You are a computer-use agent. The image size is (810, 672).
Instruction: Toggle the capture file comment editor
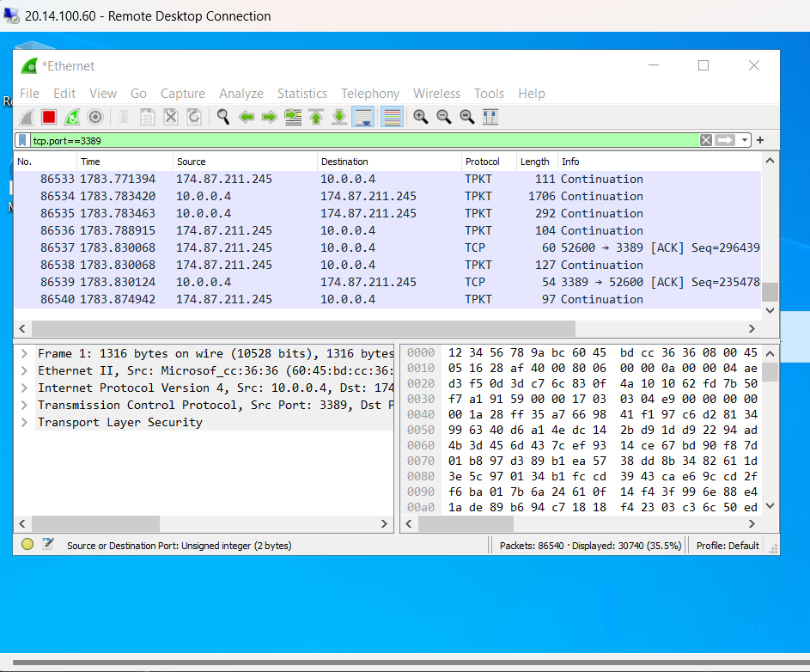coord(48,544)
